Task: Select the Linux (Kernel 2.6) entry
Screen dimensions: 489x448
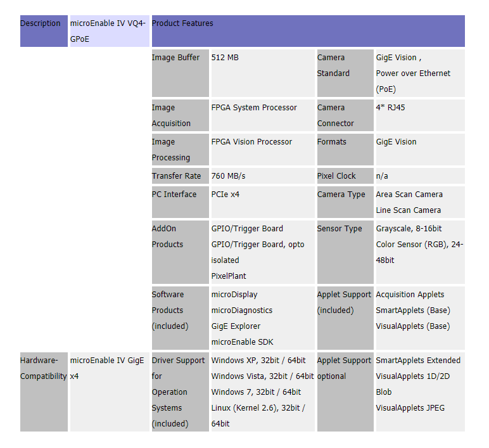Action: pyautogui.click(x=258, y=416)
